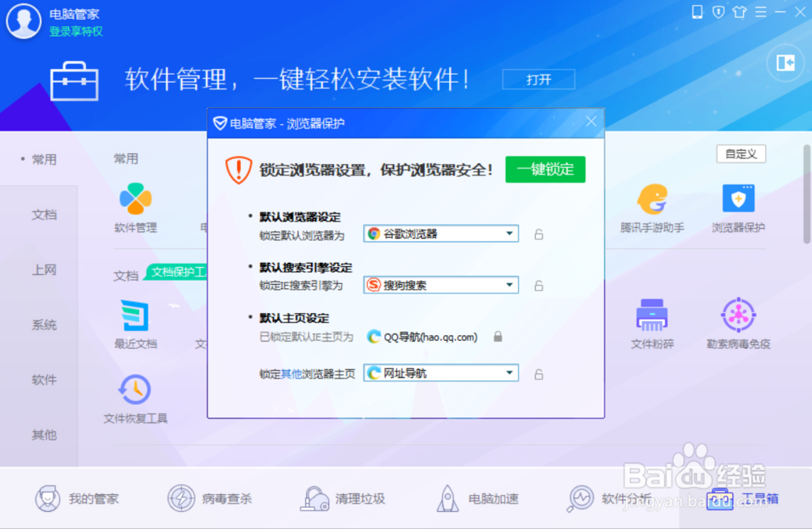
Task: Click the green 一键锁定 lock button
Action: (x=545, y=170)
